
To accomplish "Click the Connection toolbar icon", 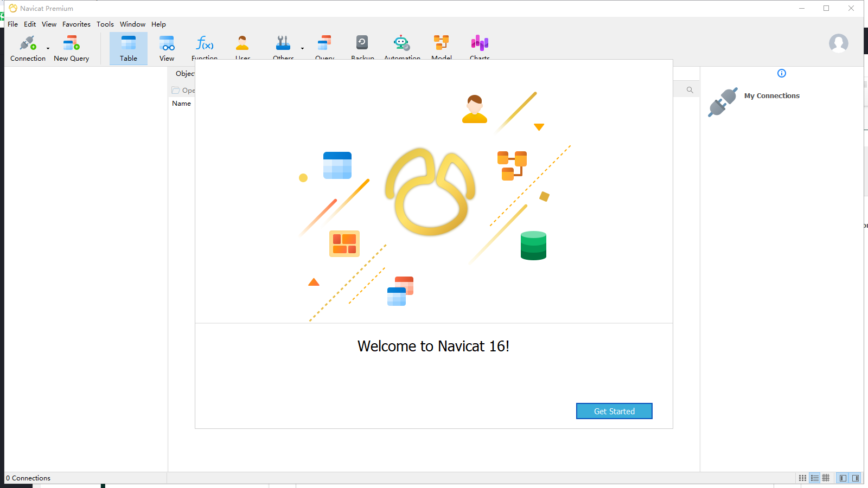I will [28, 48].
